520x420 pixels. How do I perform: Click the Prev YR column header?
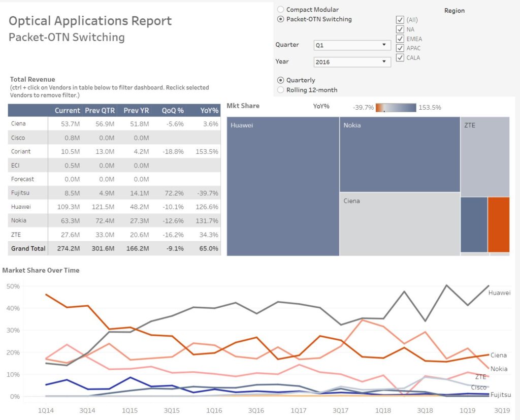(136, 111)
